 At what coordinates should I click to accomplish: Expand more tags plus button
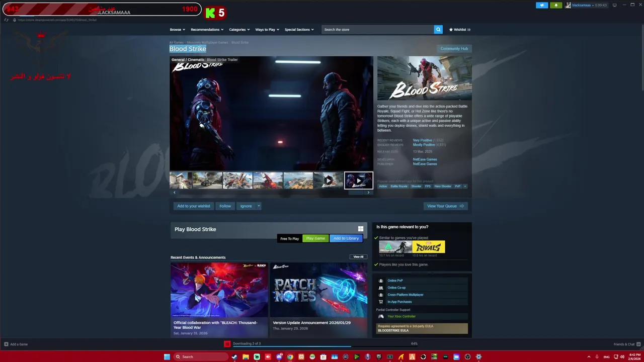(465, 186)
